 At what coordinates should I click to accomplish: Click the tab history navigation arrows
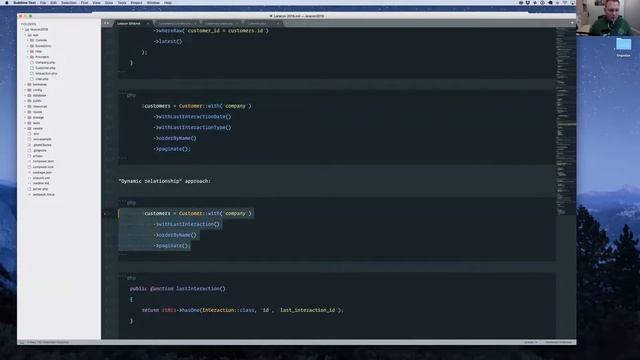pyautogui.click(x=107, y=23)
